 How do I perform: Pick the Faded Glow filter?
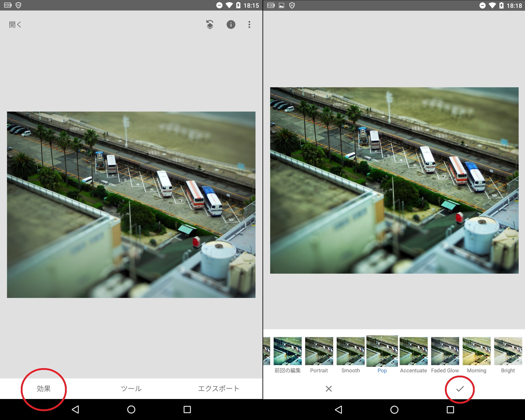pyautogui.click(x=445, y=351)
